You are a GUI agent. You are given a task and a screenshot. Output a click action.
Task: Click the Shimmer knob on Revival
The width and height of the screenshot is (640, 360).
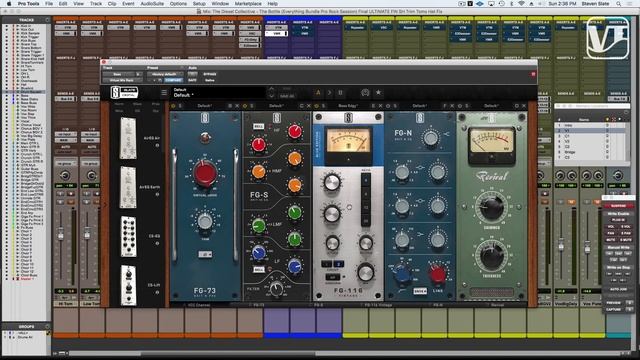[x=491, y=207]
